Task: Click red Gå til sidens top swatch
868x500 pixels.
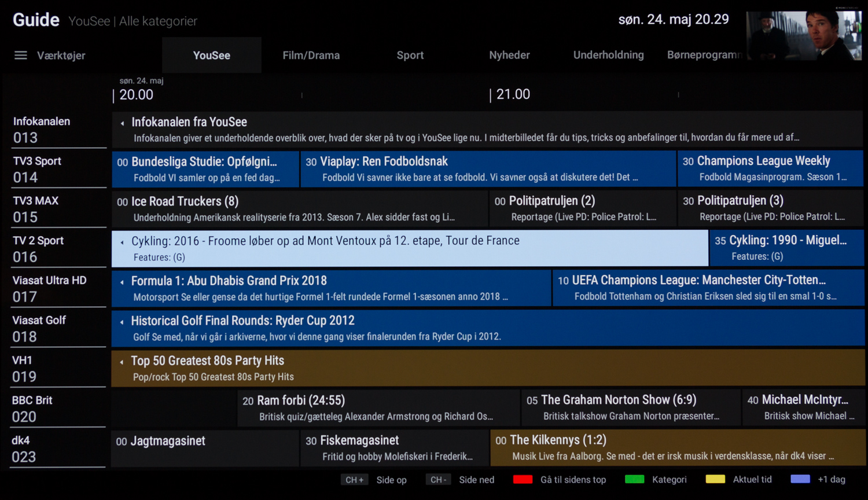Action: click(523, 479)
